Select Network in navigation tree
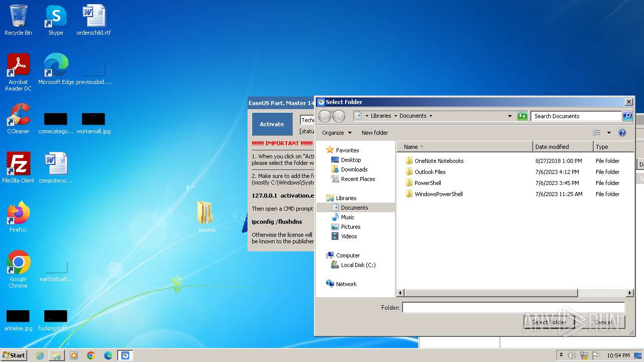Image resolution: width=644 pixels, height=362 pixels. coord(346,284)
